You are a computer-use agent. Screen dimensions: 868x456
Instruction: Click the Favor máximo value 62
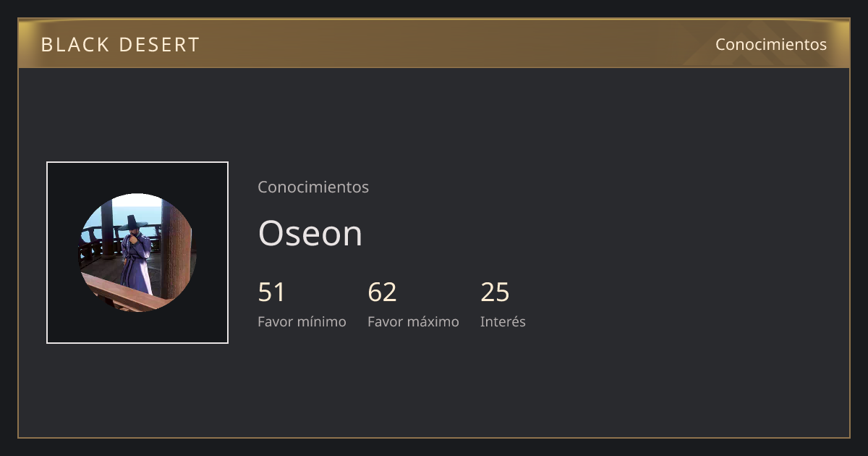pyautogui.click(x=383, y=292)
